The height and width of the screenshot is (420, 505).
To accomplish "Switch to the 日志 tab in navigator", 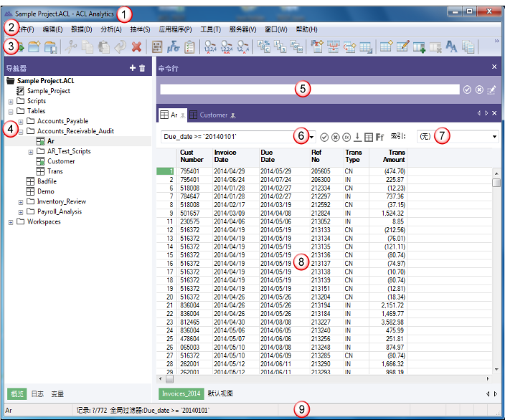I will coord(37,393).
